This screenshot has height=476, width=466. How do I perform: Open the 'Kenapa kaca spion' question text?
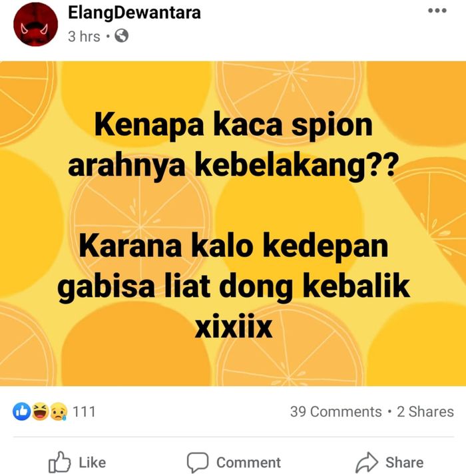[233, 145]
